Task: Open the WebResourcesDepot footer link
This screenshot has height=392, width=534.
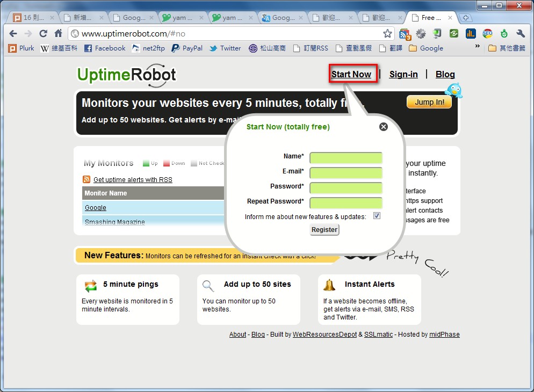Action: click(324, 335)
